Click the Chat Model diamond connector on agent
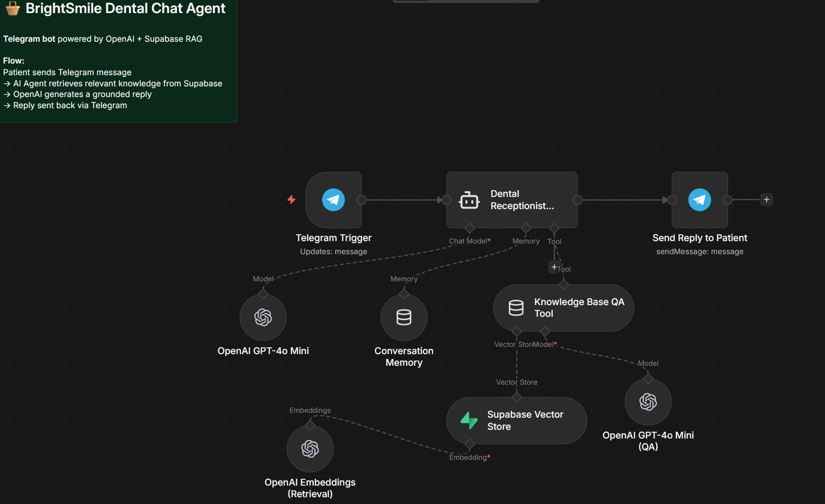The height and width of the screenshot is (504, 825). [469, 228]
